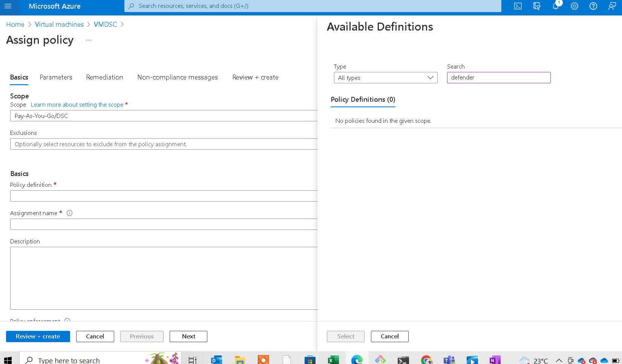This screenshot has width=622, height=364.
Task: Click the Next button
Action: (x=188, y=336)
